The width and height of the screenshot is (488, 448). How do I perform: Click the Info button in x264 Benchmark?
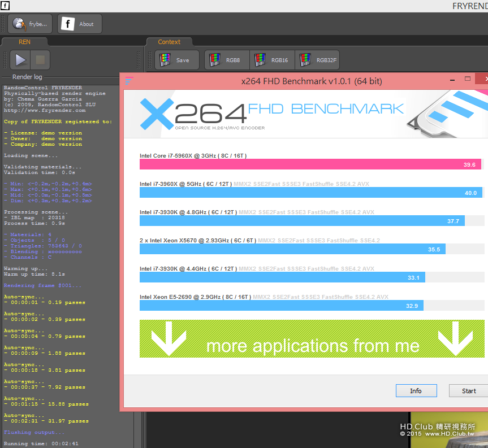(x=416, y=391)
